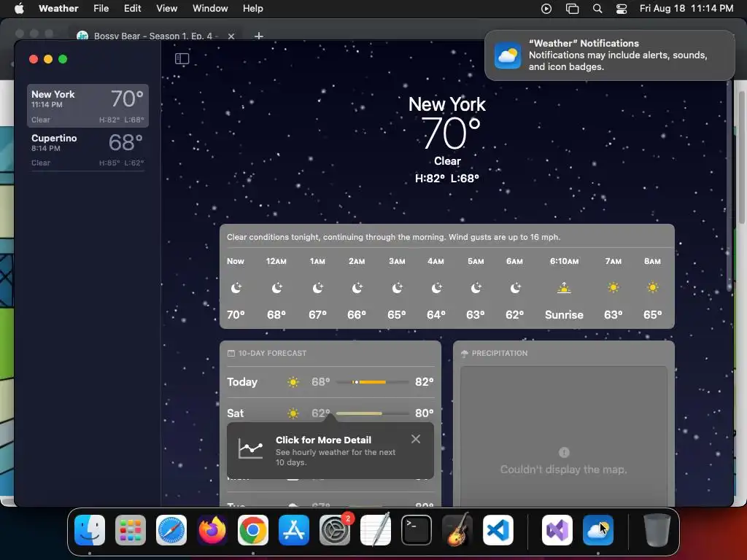Open the Window menu
747x560 pixels.
click(x=210, y=9)
